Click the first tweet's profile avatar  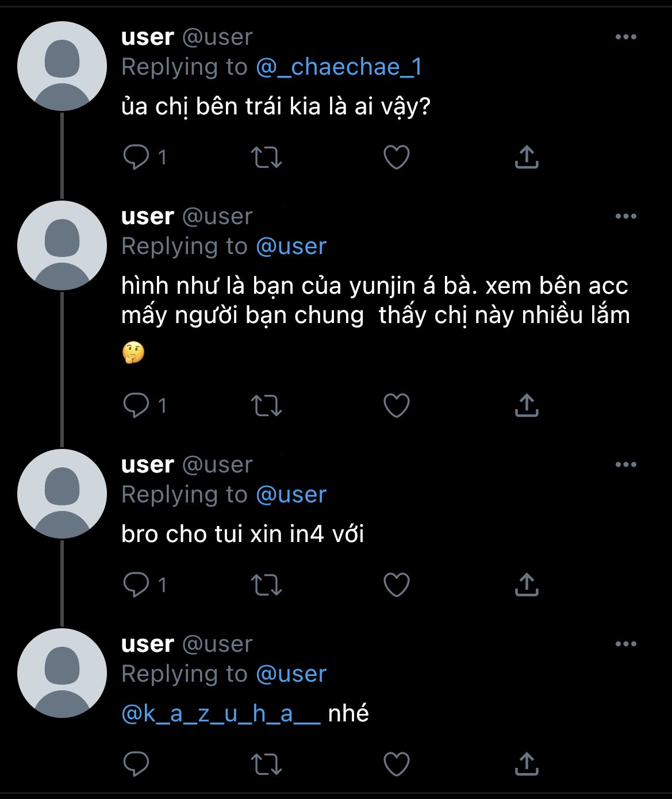click(x=62, y=66)
